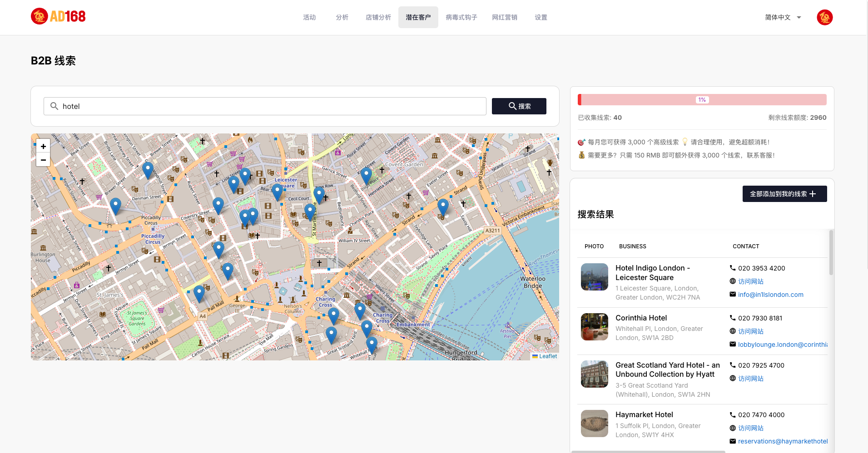Click phone number 020 7925 4700
The image size is (868, 453).
click(x=761, y=365)
